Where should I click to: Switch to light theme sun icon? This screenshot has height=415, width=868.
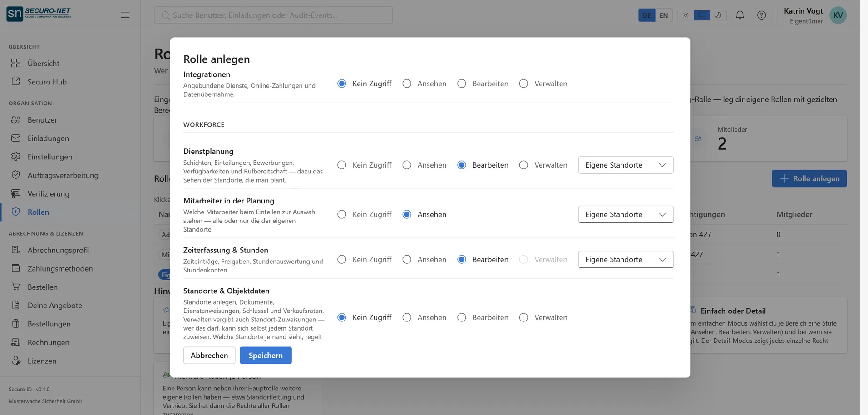686,15
